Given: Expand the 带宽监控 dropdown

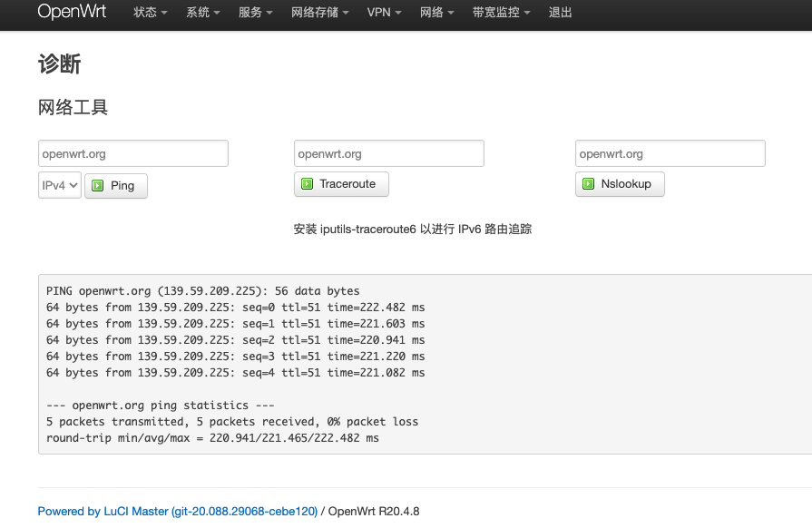Looking at the screenshot, I should pos(501,13).
